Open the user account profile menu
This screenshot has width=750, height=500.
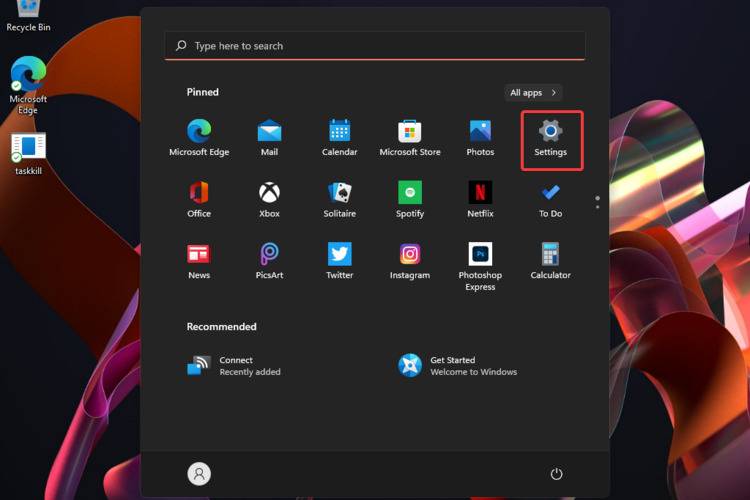point(199,474)
